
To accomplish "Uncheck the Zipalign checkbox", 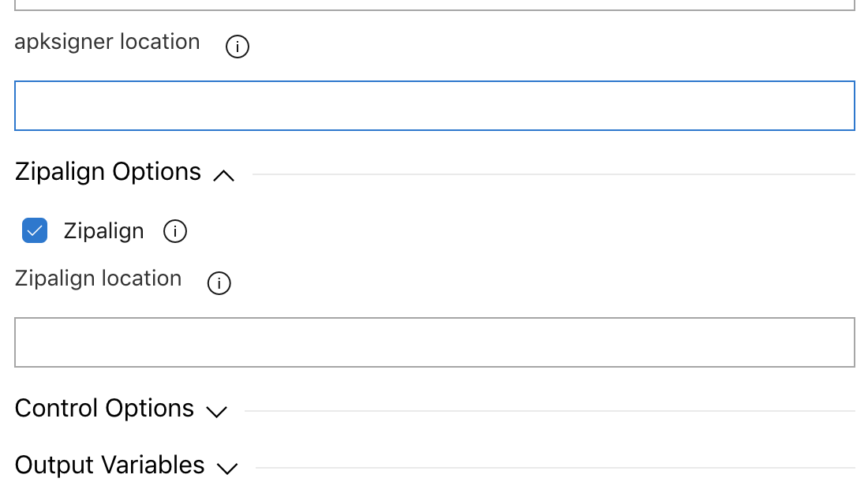I will pos(35,231).
